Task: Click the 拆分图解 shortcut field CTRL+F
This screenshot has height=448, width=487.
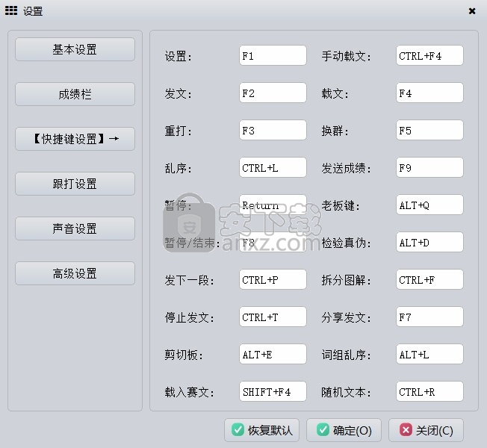Action: (x=429, y=279)
